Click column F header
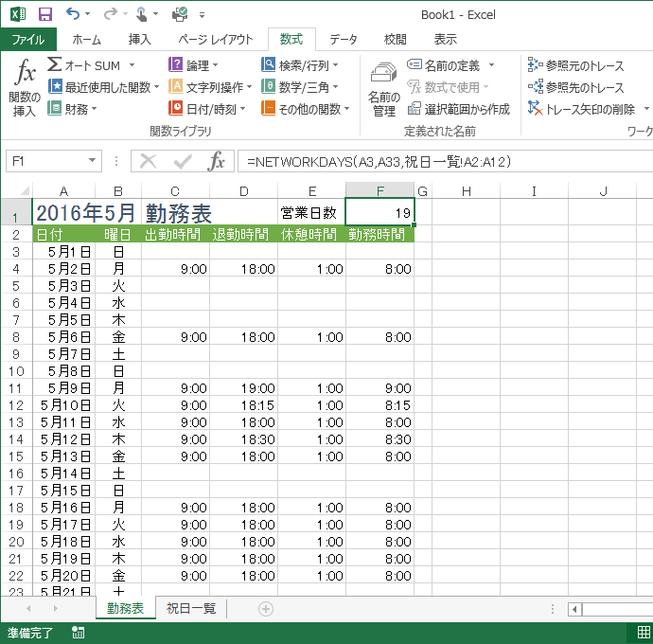The height and width of the screenshot is (644, 653). pyautogui.click(x=379, y=191)
